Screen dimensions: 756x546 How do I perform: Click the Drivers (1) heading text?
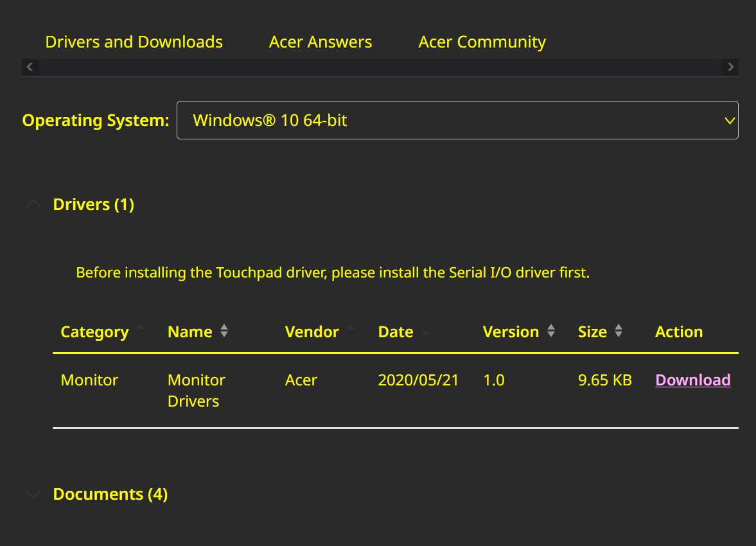point(93,205)
